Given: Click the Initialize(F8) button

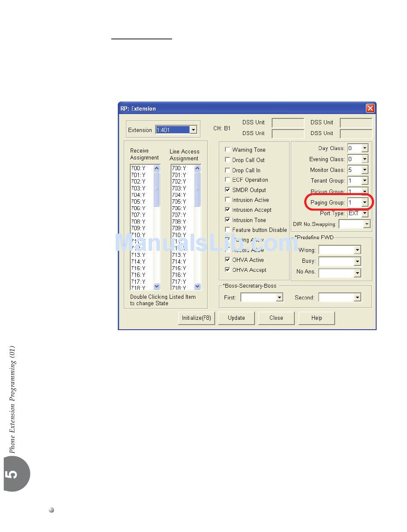Looking at the screenshot, I should point(197,318).
